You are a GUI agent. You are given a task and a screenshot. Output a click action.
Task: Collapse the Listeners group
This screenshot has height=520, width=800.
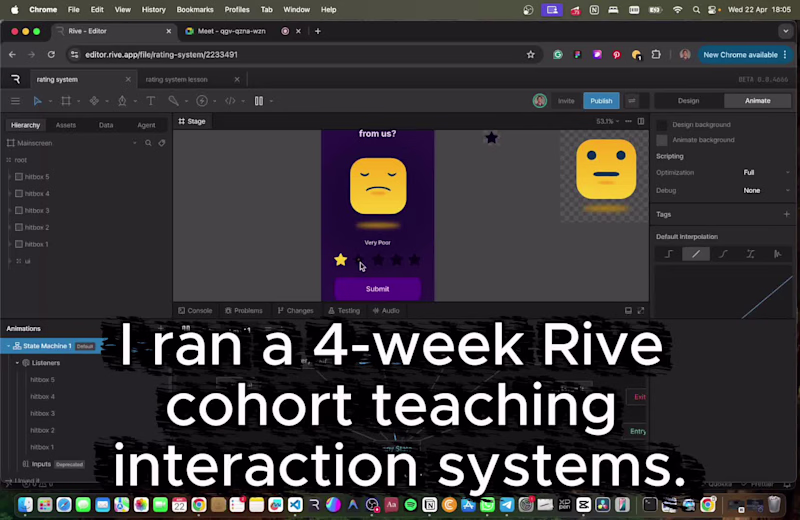tap(17, 363)
